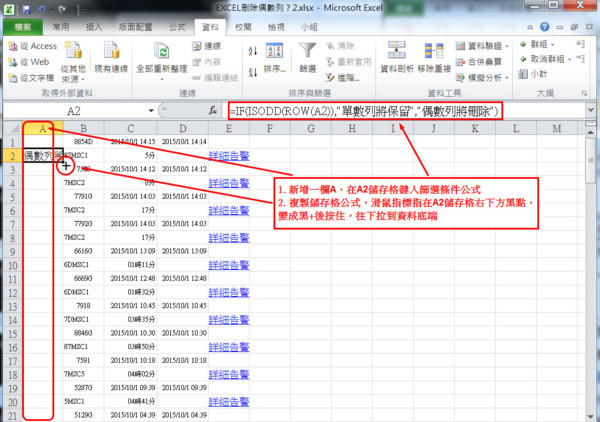Click the Select All corner button
Viewport: 600px width, 422px height.
click(x=13, y=129)
